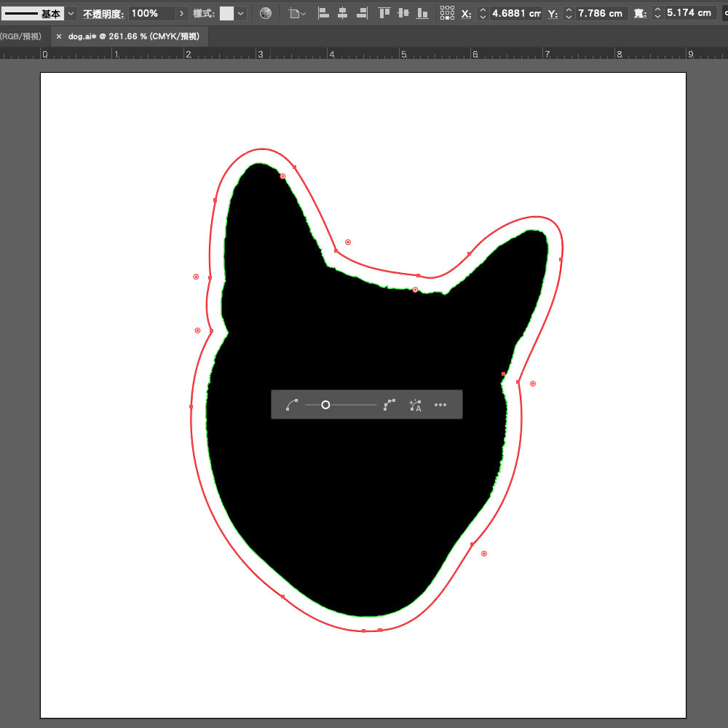Click the maximum anchor points icon
Screen dimensions: 728x728
click(x=389, y=405)
